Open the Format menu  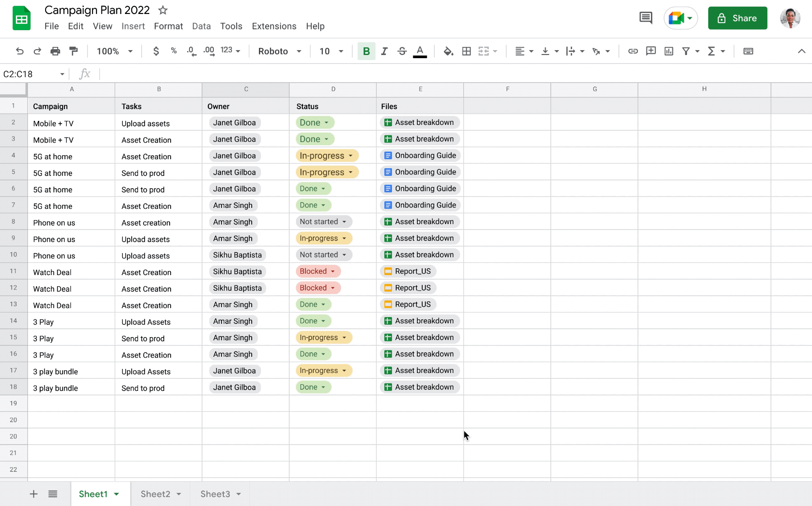tap(168, 26)
